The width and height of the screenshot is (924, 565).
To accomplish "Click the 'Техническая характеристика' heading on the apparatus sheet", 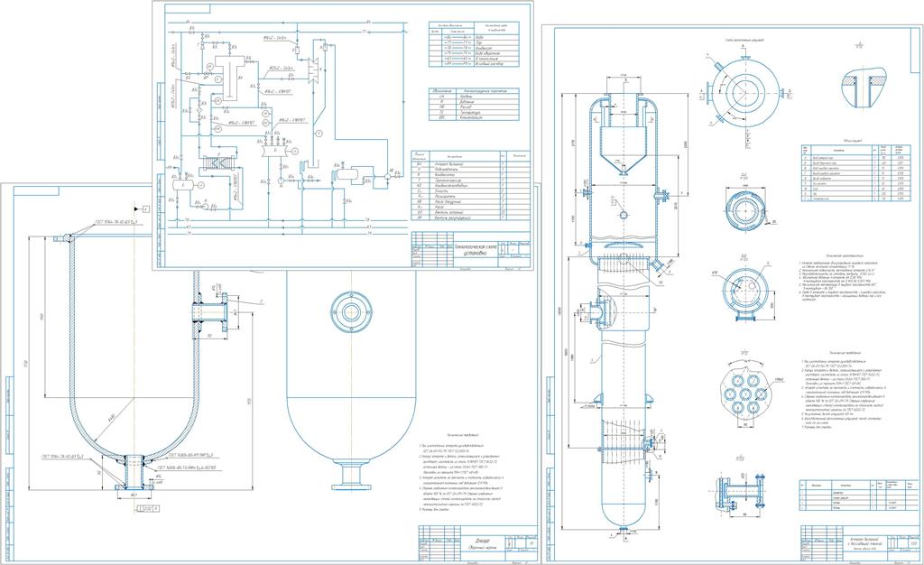I will point(846,256).
